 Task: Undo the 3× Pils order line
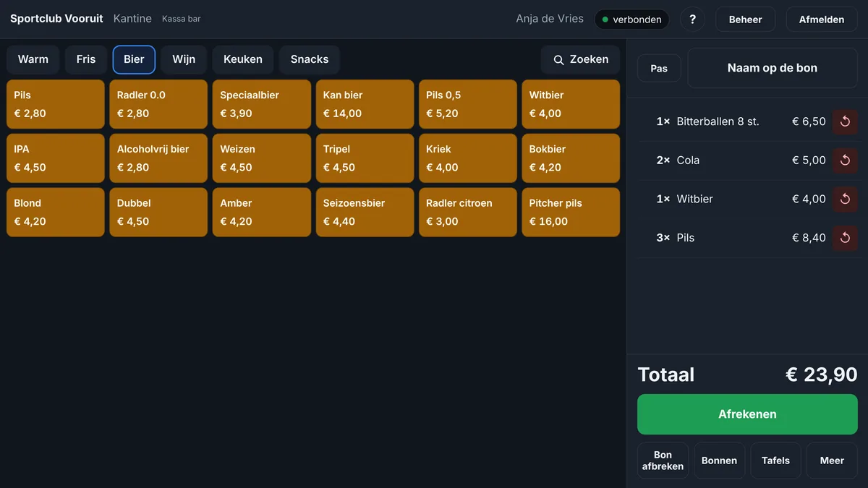(845, 238)
